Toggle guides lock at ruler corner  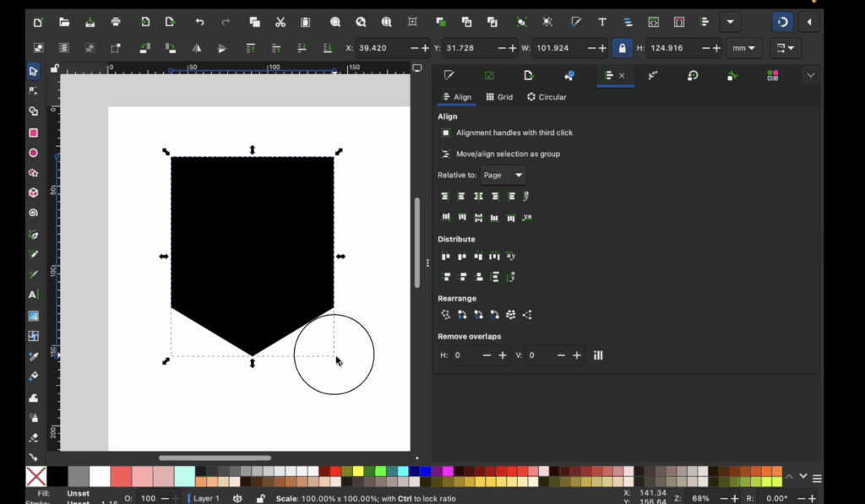54,68
